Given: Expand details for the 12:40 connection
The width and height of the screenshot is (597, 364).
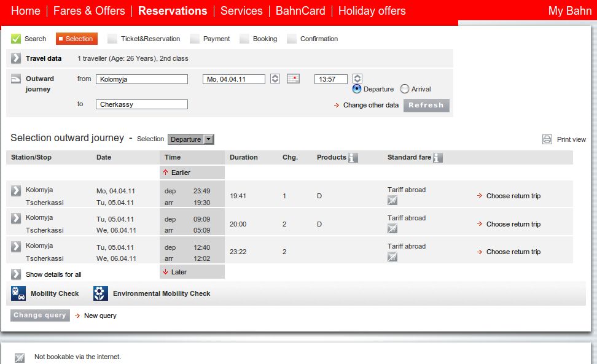Looking at the screenshot, I should tap(15, 247).
